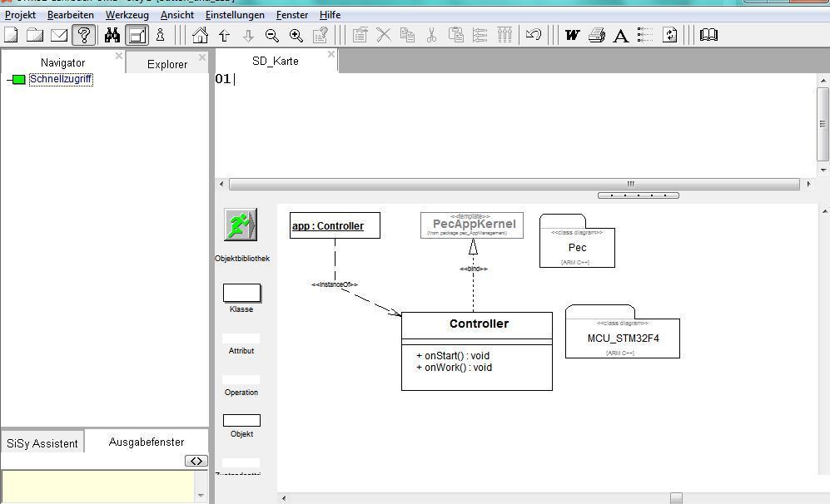Select the Controller class header

coord(477,324)
